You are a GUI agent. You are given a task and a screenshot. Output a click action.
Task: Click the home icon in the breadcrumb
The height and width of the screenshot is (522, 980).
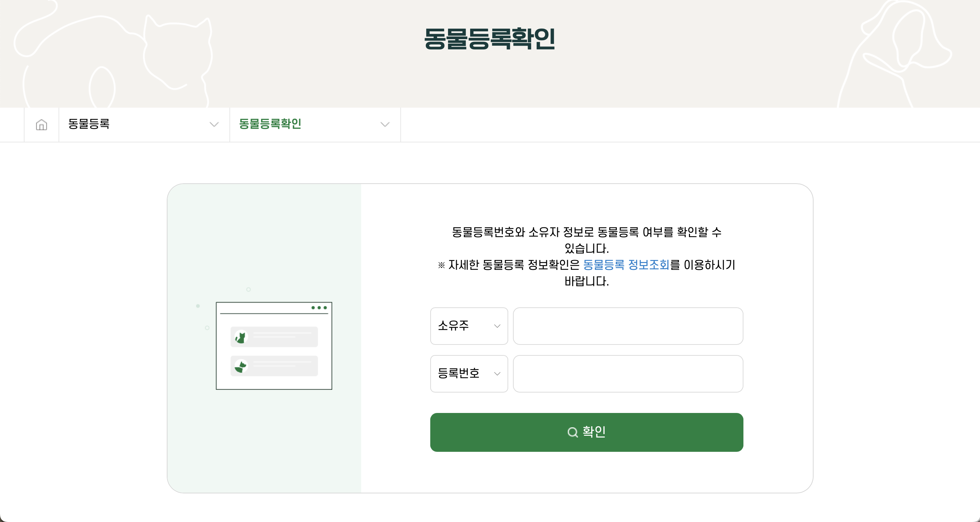[41, 124]
